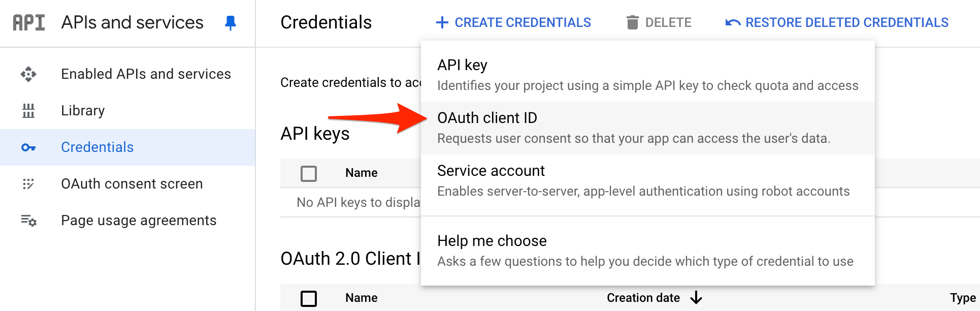Viewport: 980px width, 311px height.
Task: Click the Enabled APIs and services icon
Action: tap(28, 74)
